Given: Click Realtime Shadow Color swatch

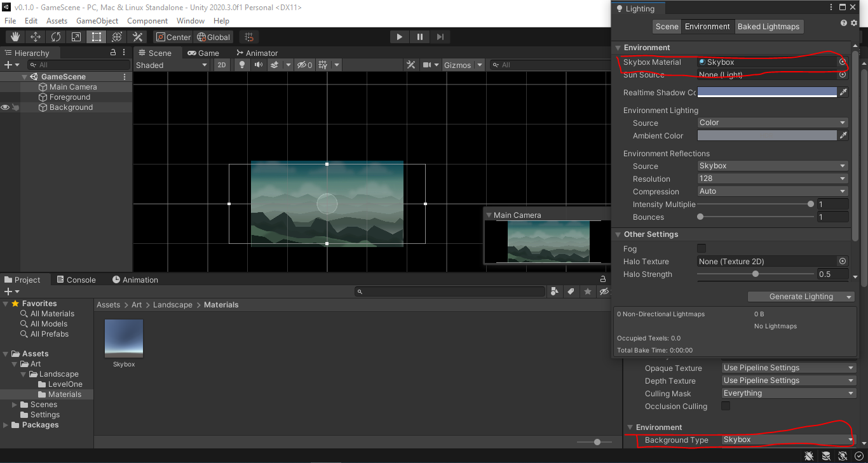Looking at the screenshot, I should pyautogui.click(x=767, y=92).
